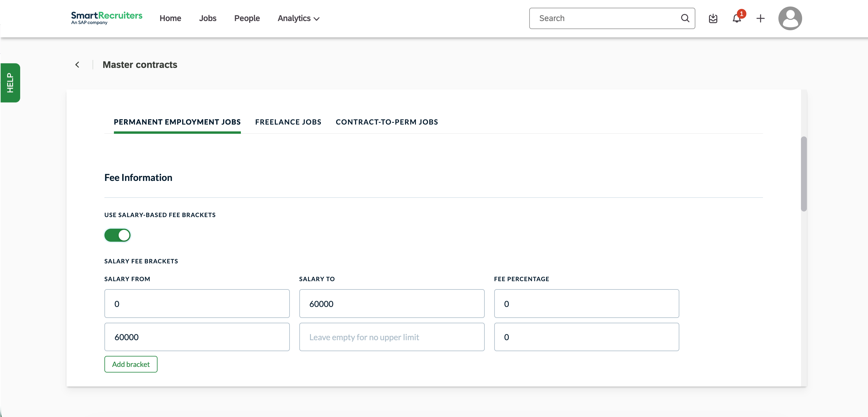868x417 pixels.
Task: Click the plus create icon
Action: tap(761, 18)
